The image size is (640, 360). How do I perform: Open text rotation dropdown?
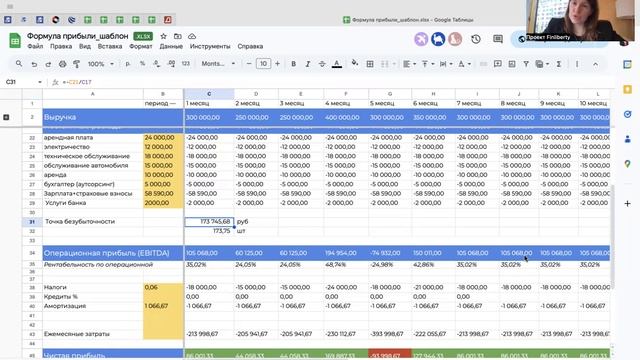pos(464,64)
